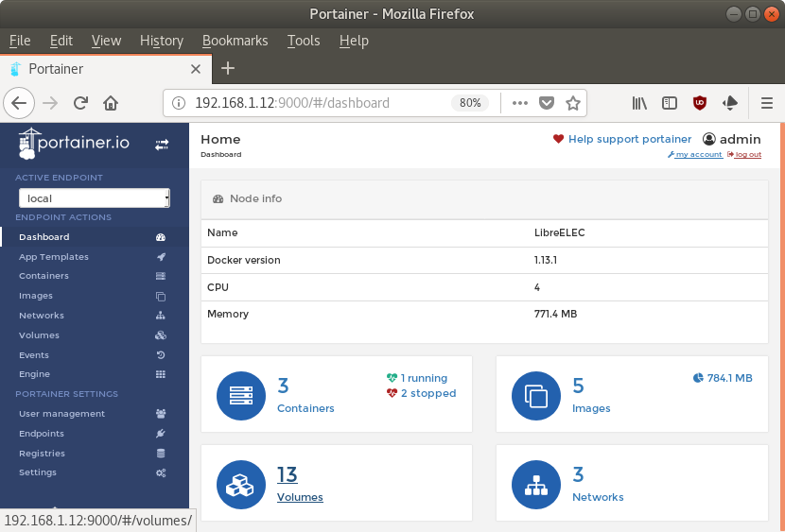Select the Portainer browser tab

pyautogui.click(x=106, y=69)
